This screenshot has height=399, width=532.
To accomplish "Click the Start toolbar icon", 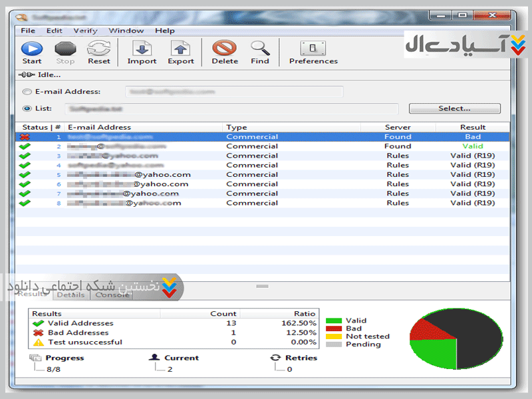I will click(x=31, y=49).
